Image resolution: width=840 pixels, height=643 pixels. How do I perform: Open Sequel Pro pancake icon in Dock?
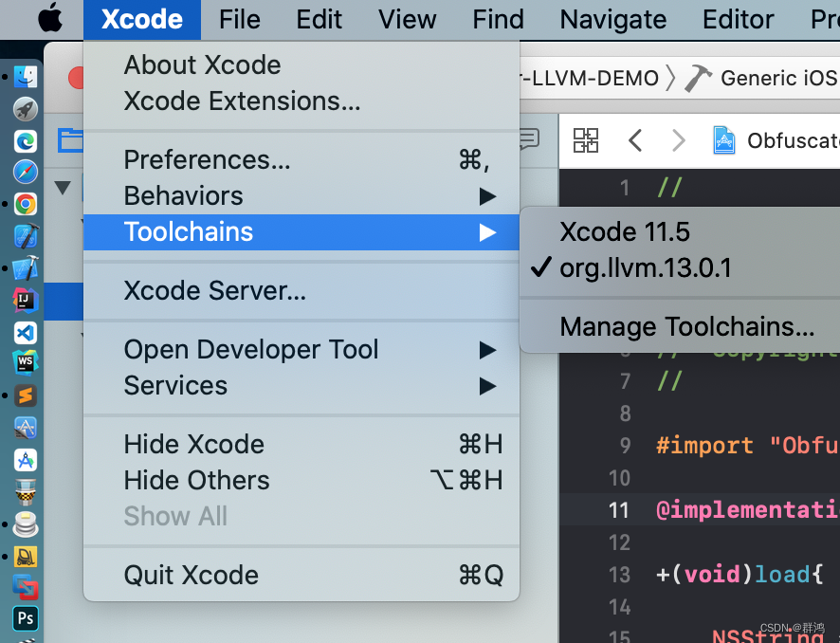(26, 524)
